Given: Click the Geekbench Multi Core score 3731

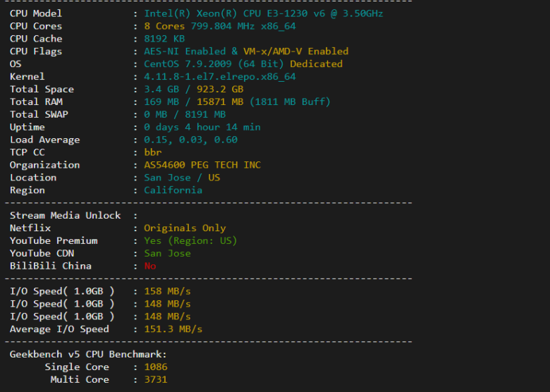Looking at the screenshot, I should [x=156, y=380].
